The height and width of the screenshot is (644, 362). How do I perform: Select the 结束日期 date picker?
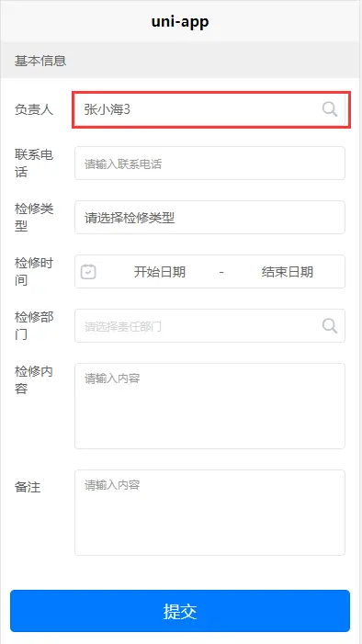[x=288, y=272]
